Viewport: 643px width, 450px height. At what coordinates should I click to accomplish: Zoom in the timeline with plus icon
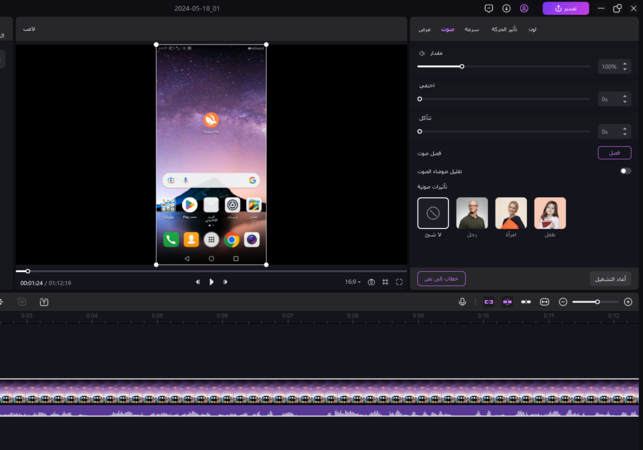coord(628,302)
